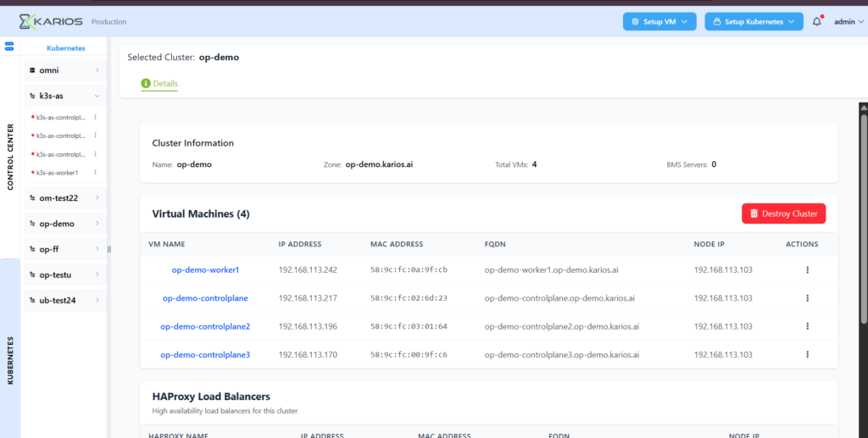Click FQDN op-demo-worker1.op-demo.karios.ai

tap(551, 270)
